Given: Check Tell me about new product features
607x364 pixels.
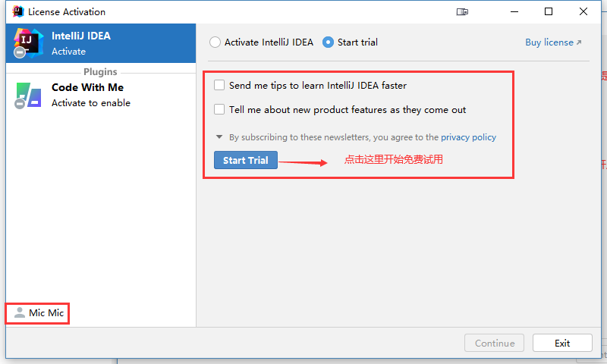Looking at the screenshot, I should click(220, 110).
